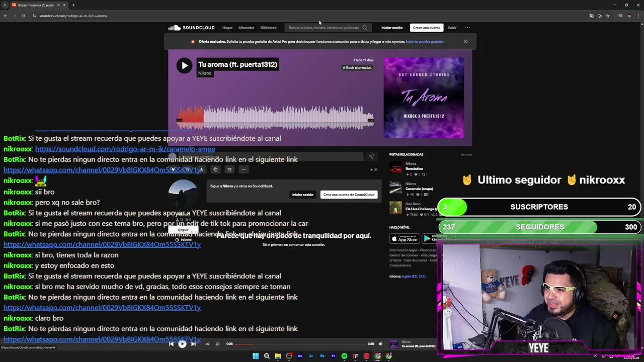Open the Romántico track thumbnail
This screenshot has width=644, height=362.
coord(396,167)
